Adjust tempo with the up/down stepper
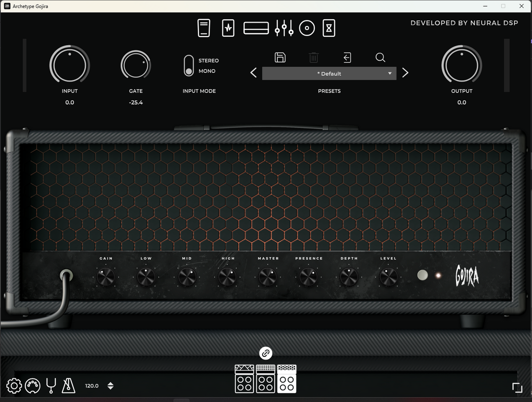Image resolution: width=532 pixels, height=402 pixels. 110,386
